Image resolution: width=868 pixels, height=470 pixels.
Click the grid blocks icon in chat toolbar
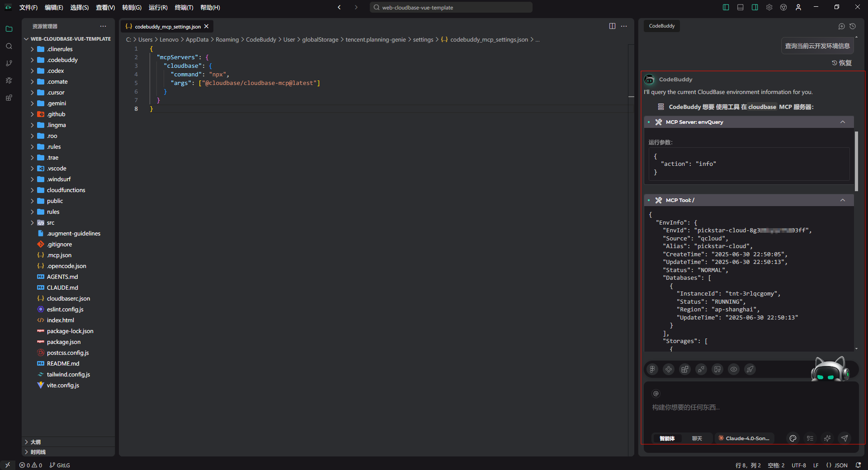tap(685, 369)
